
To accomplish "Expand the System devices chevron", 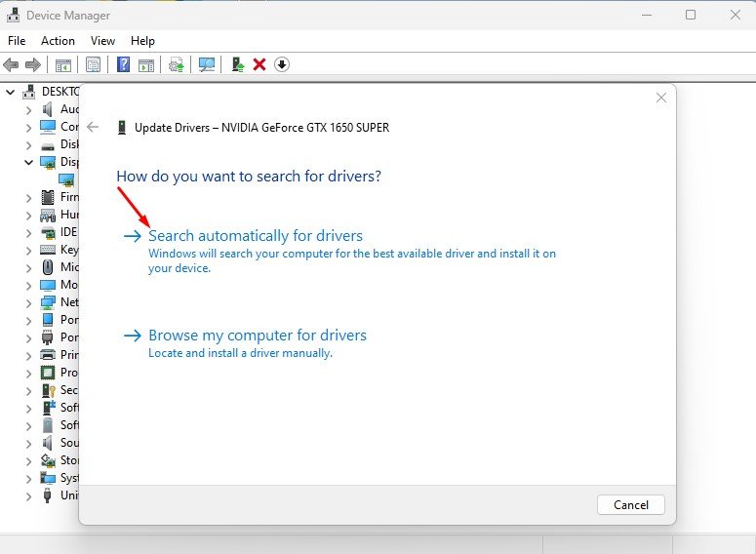I will [x=28, y=479].
